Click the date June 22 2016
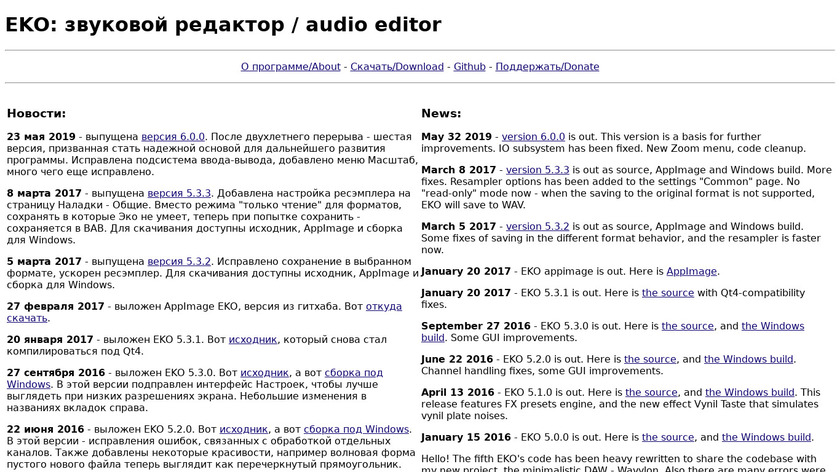Screen dimensions: 840x472 click(457, 359)
